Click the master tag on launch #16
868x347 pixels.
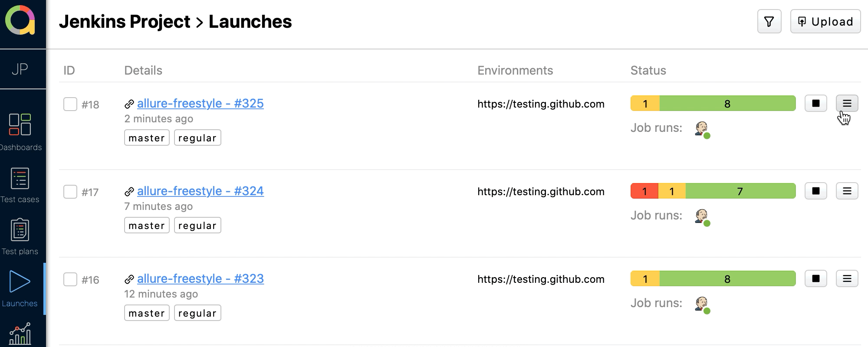(x=147, y=313)
